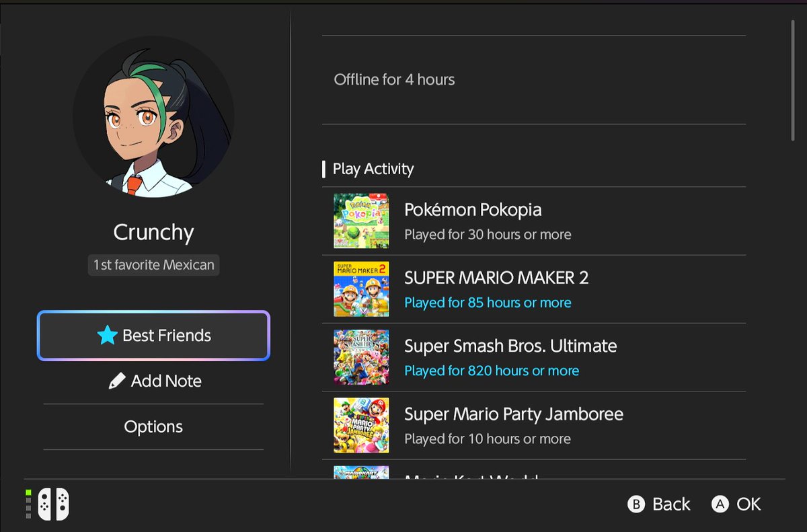Click 'Played for 820 hours or more'

coord(492,371)
